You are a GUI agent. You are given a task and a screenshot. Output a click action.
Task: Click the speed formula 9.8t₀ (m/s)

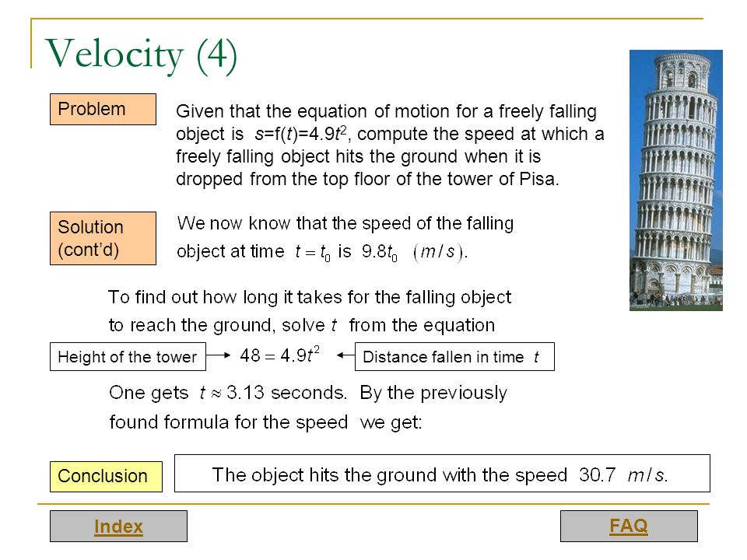tap(415, 252)
